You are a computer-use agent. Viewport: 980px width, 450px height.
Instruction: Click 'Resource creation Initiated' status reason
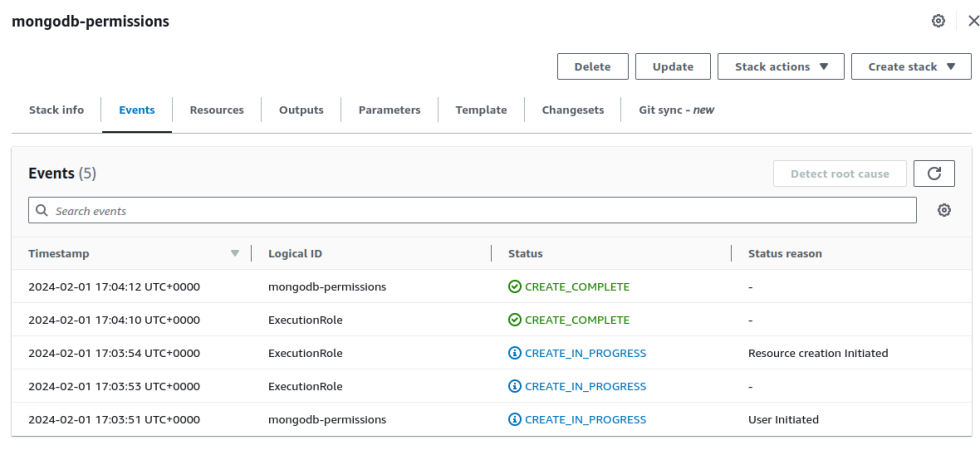coord(818,353)
